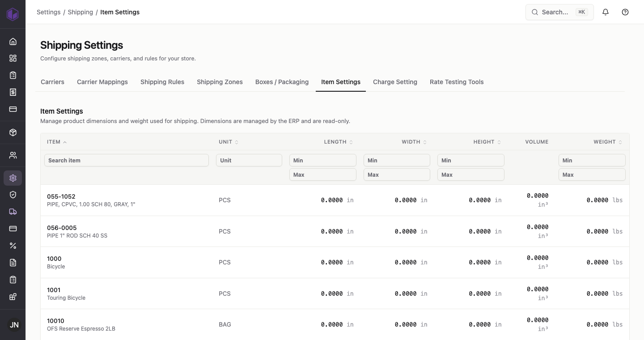Open the JN user avatar

click(14, 325)
